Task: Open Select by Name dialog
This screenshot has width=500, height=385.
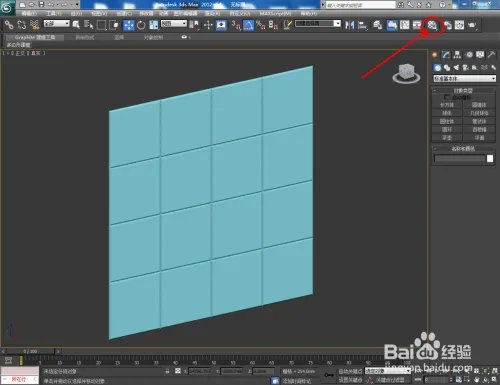Action: [x=88, y=25]
